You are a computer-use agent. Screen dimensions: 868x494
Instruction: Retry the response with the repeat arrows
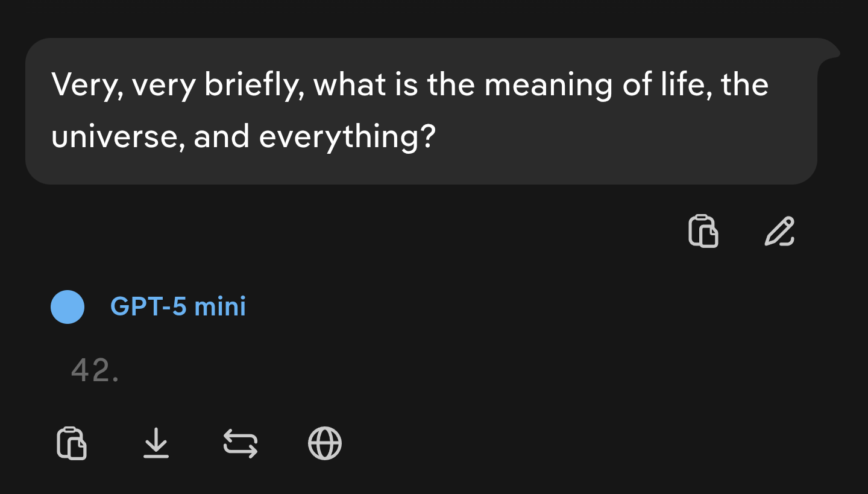[x=241, y=443]
